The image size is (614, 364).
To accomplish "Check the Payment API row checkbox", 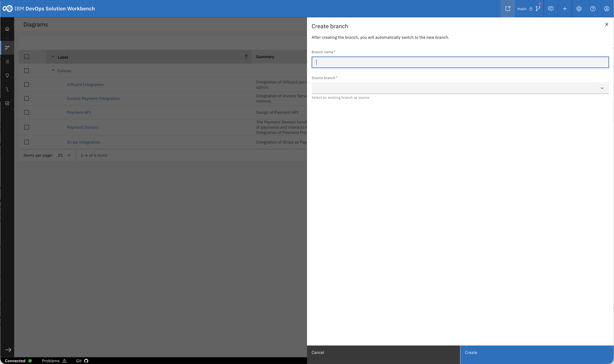I will click(27, 112).
